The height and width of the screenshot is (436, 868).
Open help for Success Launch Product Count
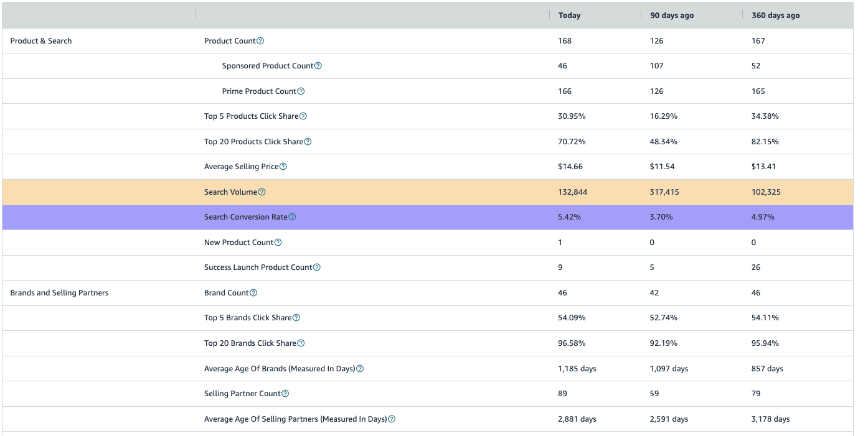coord(317,267)
